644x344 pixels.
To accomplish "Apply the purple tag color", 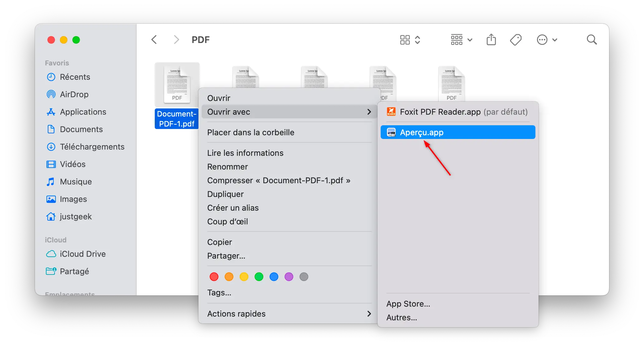I will click(x=289, y=277).
